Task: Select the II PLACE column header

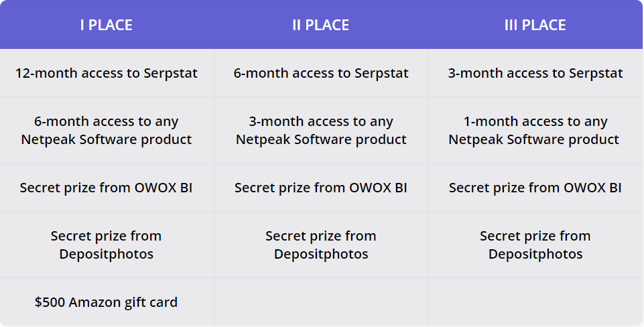Action: pyautogui.click(x=321, y=25)
